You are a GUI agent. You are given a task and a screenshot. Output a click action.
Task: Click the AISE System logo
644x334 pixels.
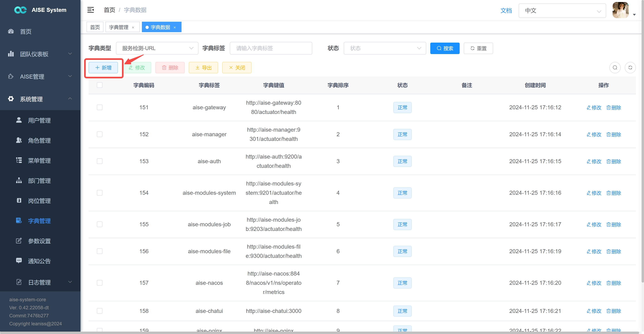click(x=40, y=10)
